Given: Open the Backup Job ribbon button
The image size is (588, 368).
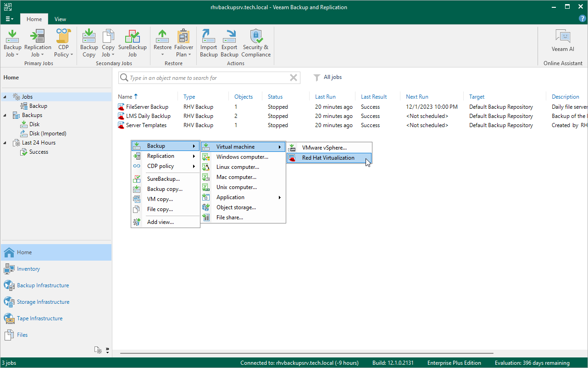Looking at the screenshot, I should pos(12,43).
